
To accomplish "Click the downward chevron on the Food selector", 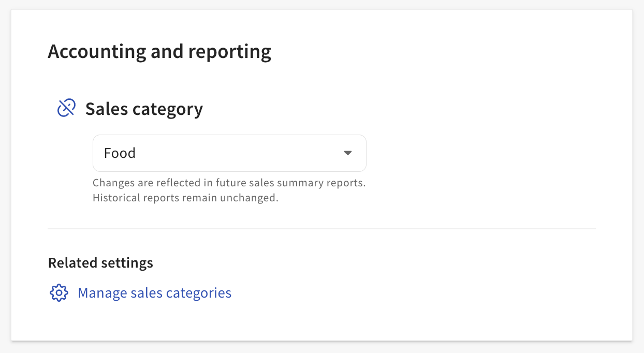I will (x=347, y=153).
